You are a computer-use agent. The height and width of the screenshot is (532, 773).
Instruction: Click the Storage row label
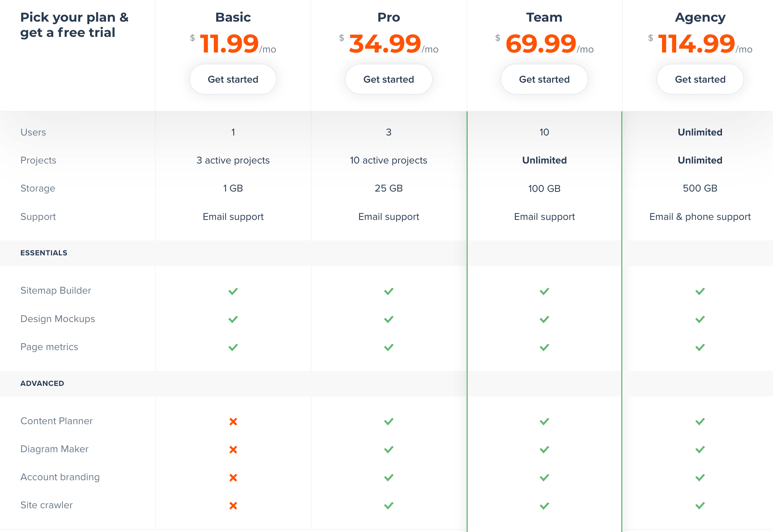click(38, 188)
